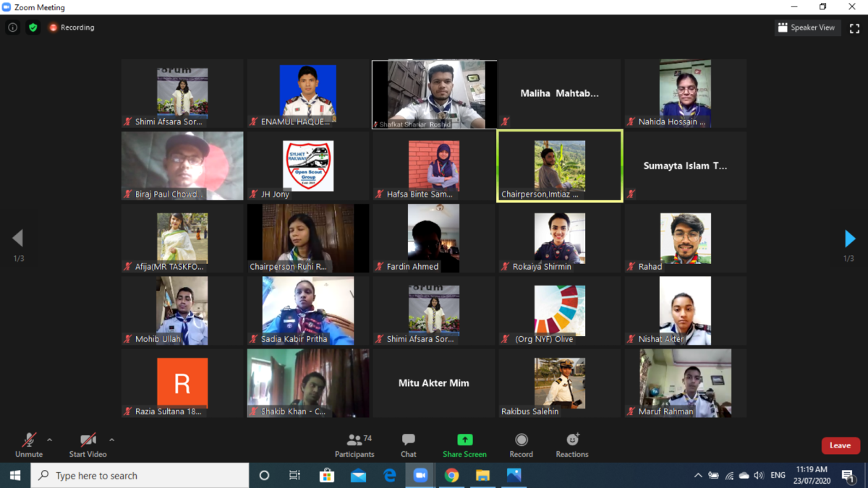Screen dimensions: 868x488
Task: Select JH Jony Open Scout Group tile
Action: [x=308, y=166]
